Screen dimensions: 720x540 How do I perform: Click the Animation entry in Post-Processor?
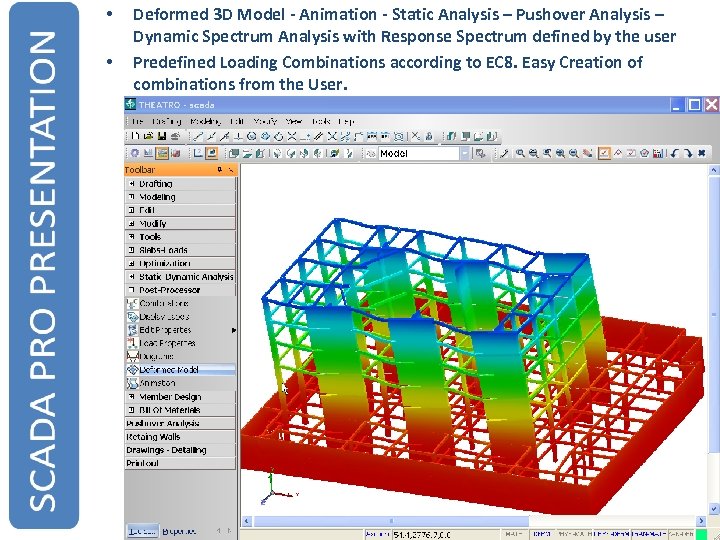[x=157, y=383]
